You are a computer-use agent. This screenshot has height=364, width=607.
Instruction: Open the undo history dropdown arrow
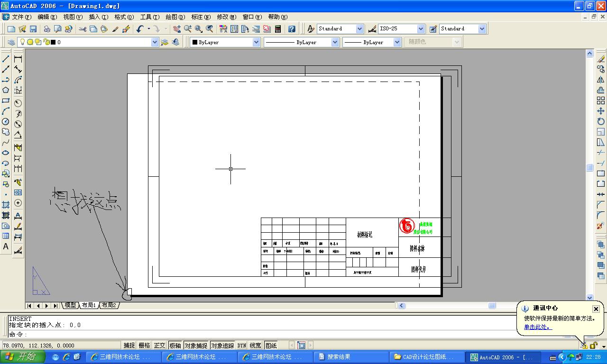point(148,29)
